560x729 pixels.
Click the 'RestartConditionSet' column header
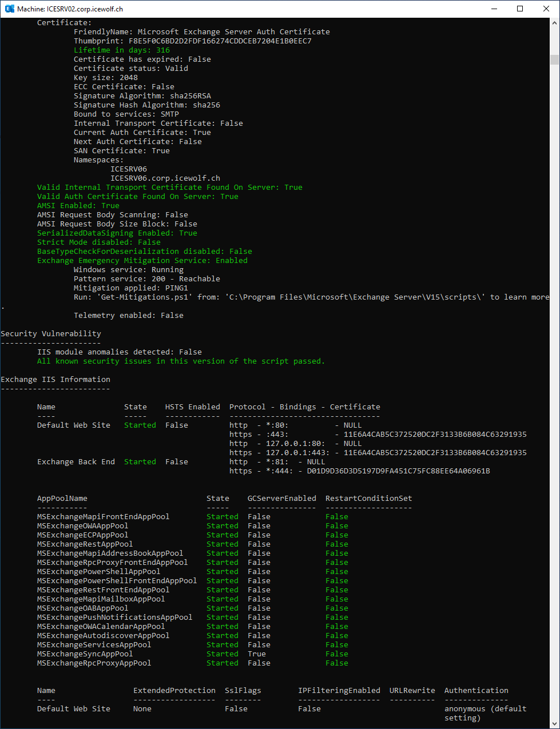click(369, 499)
